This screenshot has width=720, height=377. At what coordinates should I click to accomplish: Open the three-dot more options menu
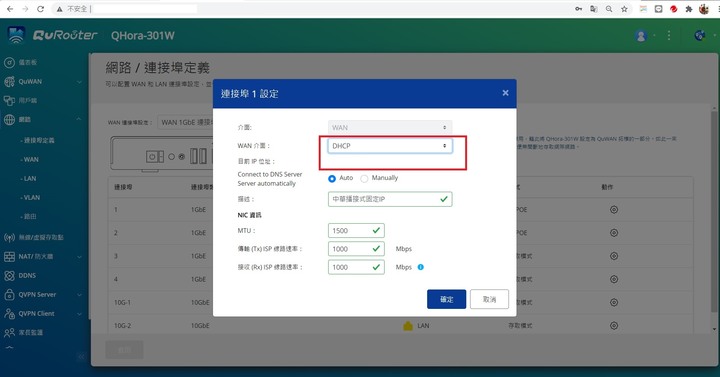point(669,35)
